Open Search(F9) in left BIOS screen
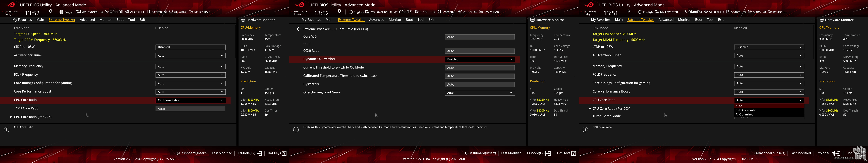The height and width of the screenshot is (163, 868). pyautogui.click(x=157, y=12)
